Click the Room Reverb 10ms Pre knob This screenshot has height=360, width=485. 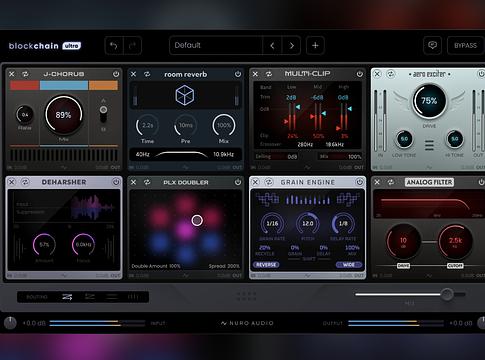[186, 126]
